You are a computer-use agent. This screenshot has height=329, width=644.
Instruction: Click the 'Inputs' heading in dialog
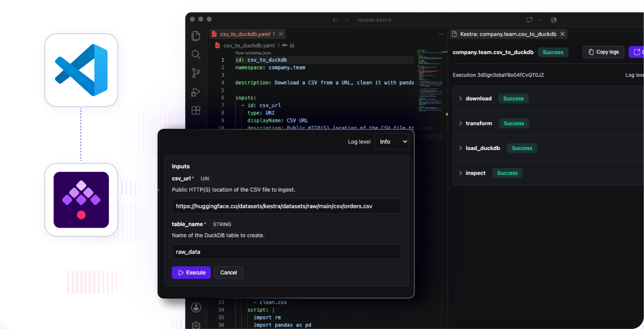pyautogui.click(x=181, y=166)
